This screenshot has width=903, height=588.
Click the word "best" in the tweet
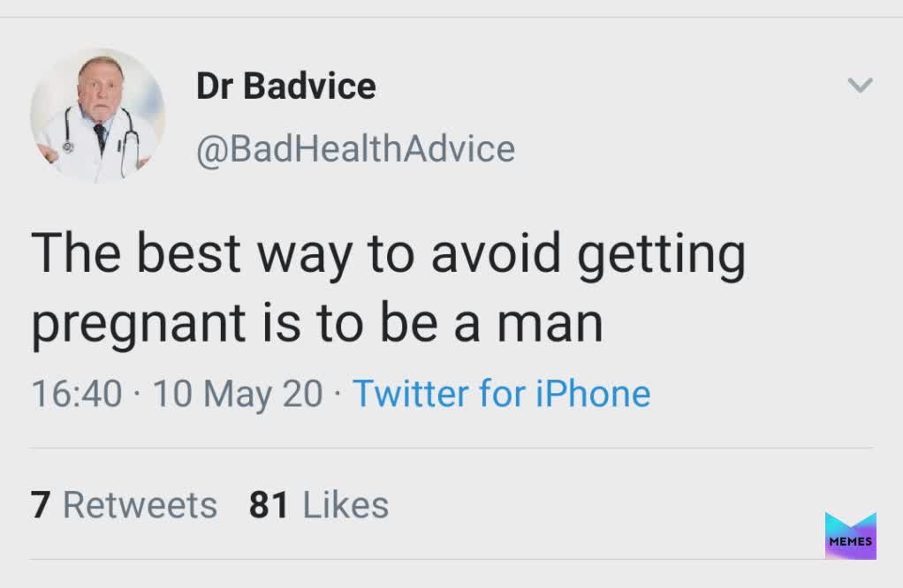coord(188,254)
